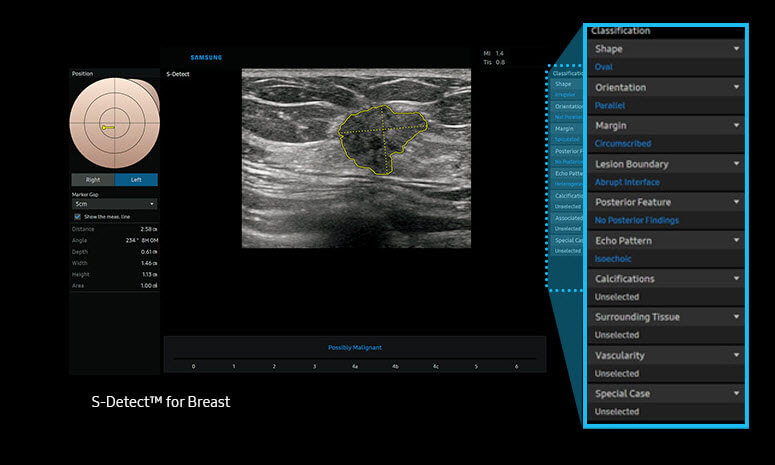
Task: Click 'No Posterior Findings' in the enlarged panel
Action: pyautogui.click(x=637, y=220)
